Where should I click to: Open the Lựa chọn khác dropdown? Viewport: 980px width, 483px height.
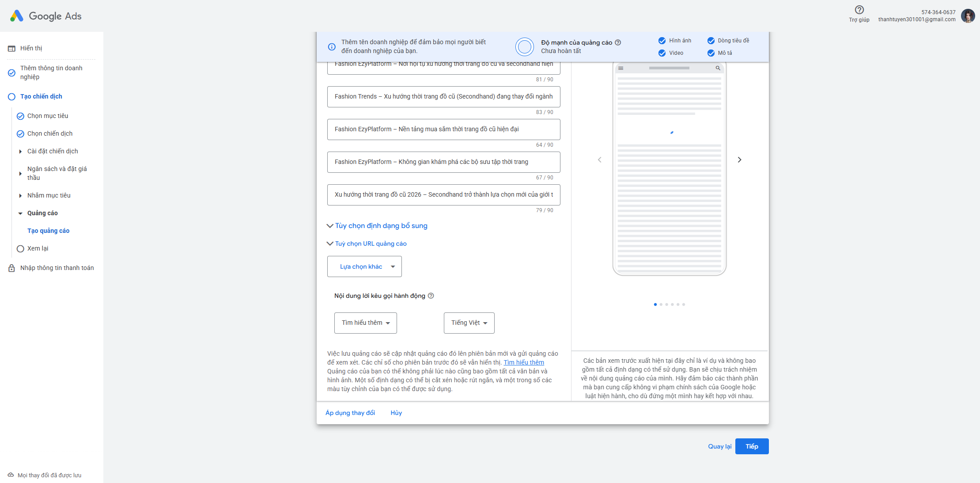click(x=364, y=266)
